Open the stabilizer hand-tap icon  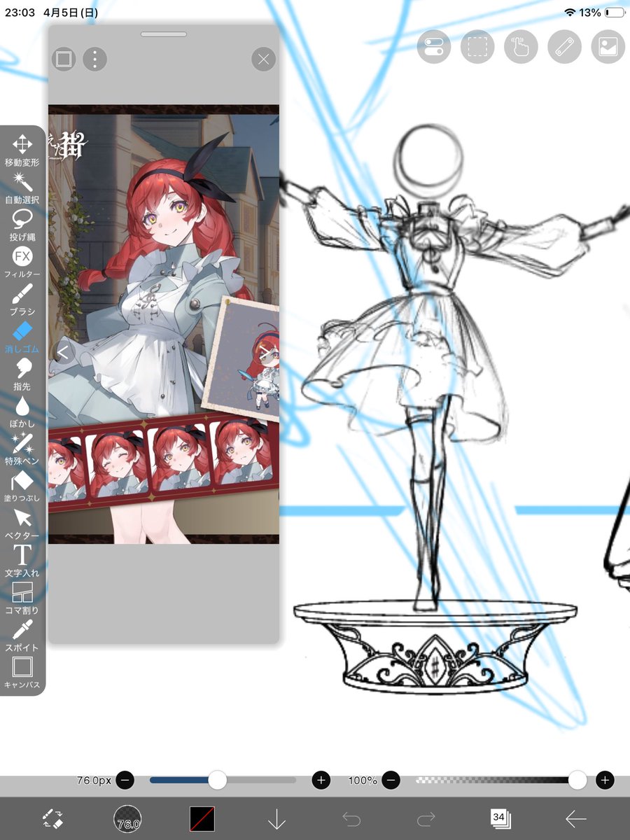pyautogui.click(x=521, y=47)
